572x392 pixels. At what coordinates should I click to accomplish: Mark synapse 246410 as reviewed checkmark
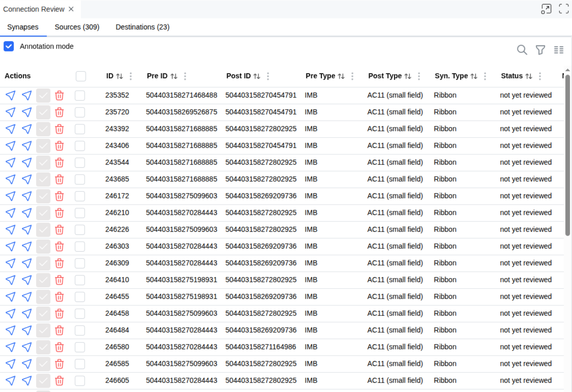(x=43, y=280)
